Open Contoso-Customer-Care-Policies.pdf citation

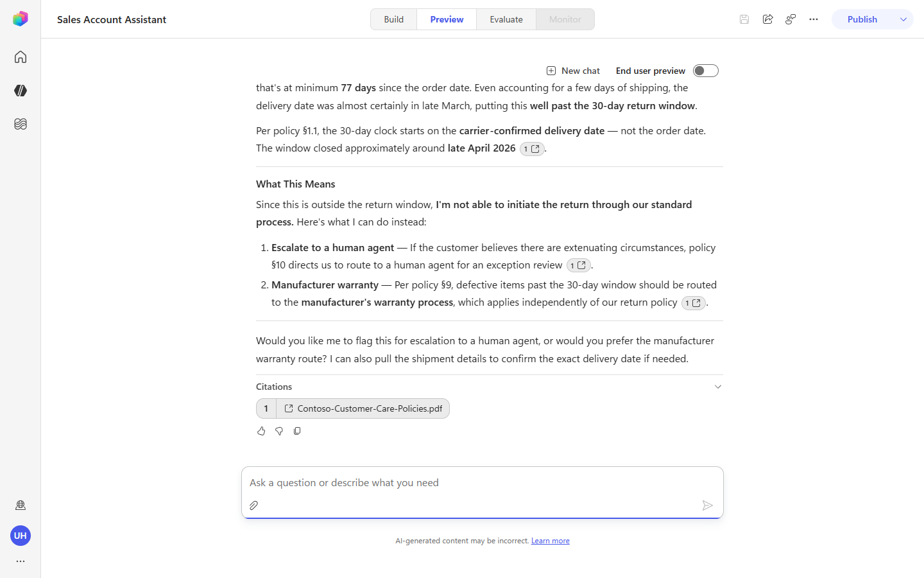coord(363,408)
